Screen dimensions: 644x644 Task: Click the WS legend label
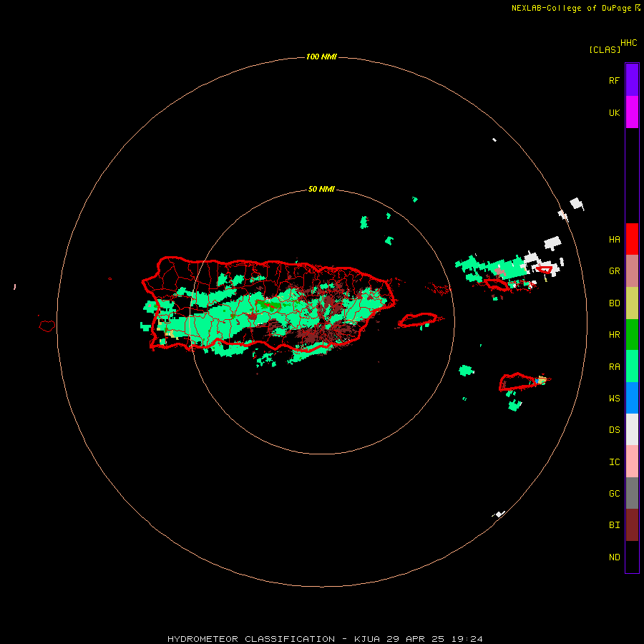614,399
